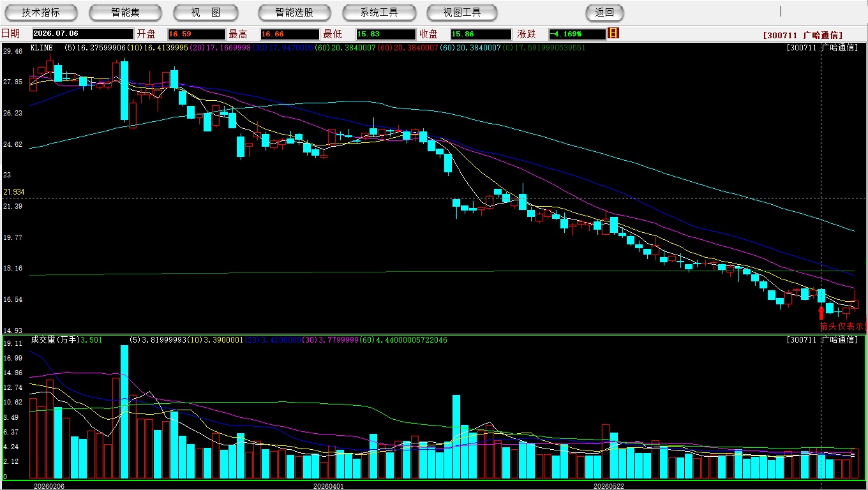Click the volume value 3.501
The width and height of the screenshot is (868, 490).
(92, 340)
